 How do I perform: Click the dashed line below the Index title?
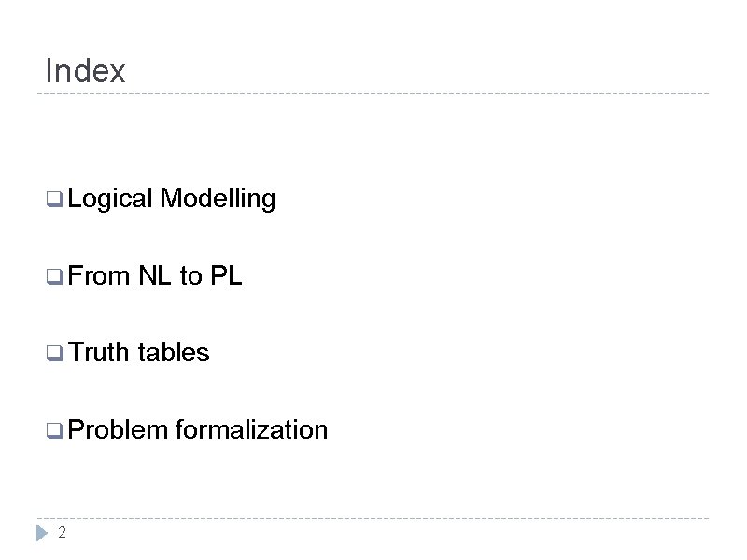pos(373,94)
